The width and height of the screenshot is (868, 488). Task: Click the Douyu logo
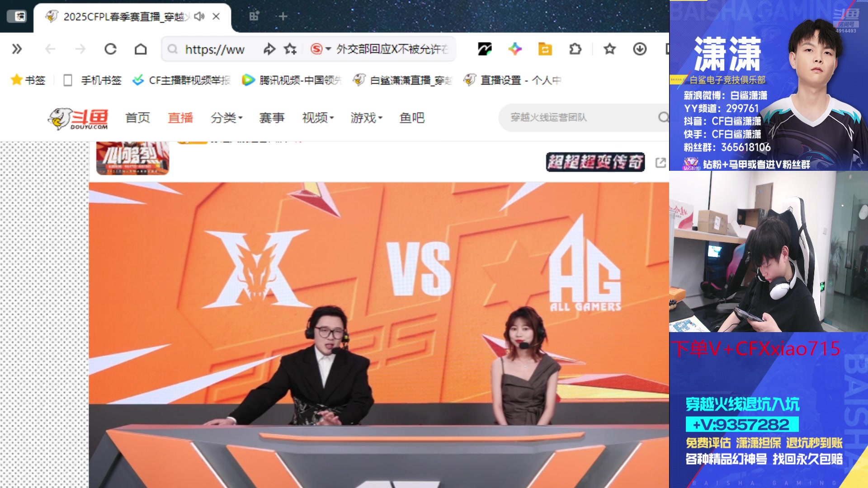78,118
